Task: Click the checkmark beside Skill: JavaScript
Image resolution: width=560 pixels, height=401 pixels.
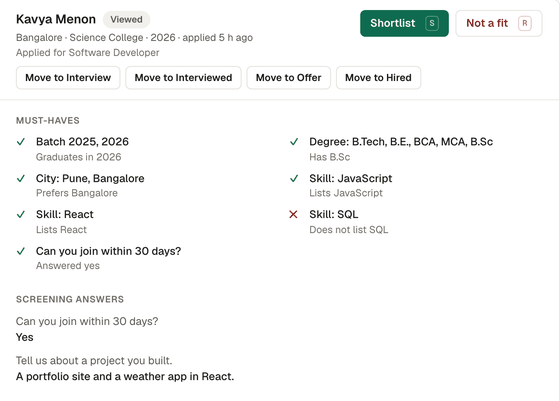Action: click(x=294, y=178)
